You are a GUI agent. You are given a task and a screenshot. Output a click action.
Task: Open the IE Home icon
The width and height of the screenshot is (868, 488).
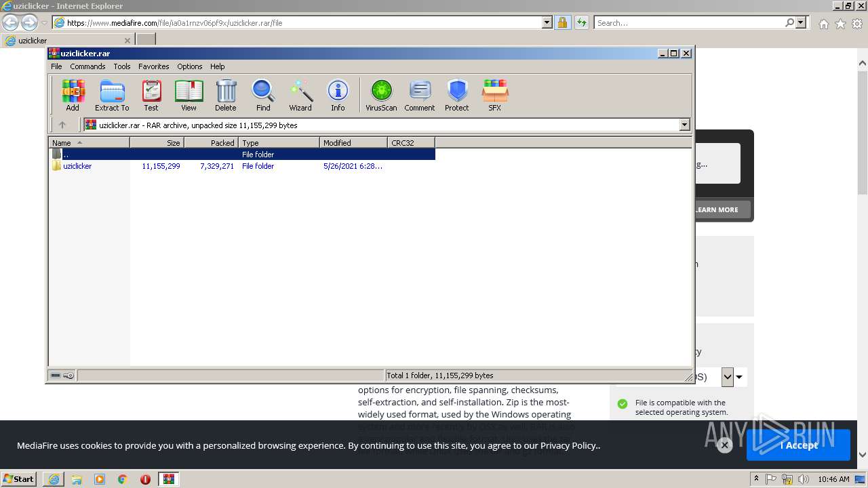pyautogui.click(x=823, y=24)
